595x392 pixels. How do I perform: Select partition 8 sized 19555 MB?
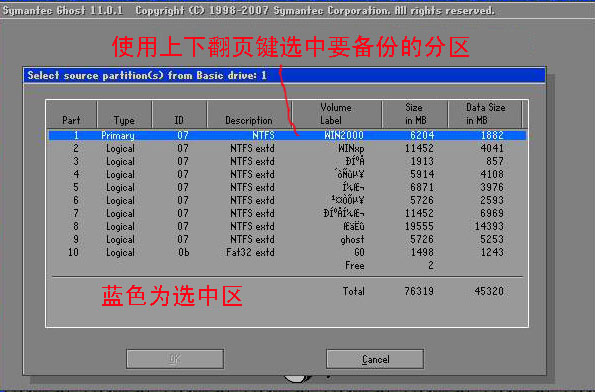click(x=287, y=226)
